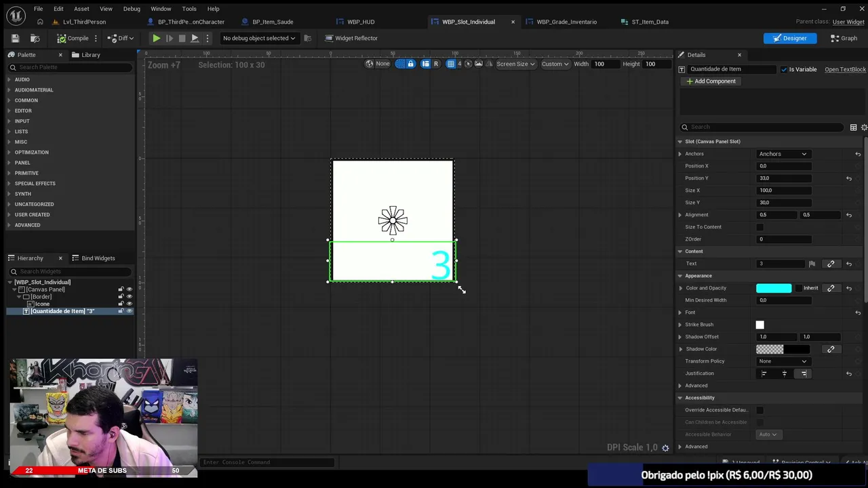This screenshot has height=488, width=868.
Task: Click the designer screenshot image icon
Action: click(479, 64)
